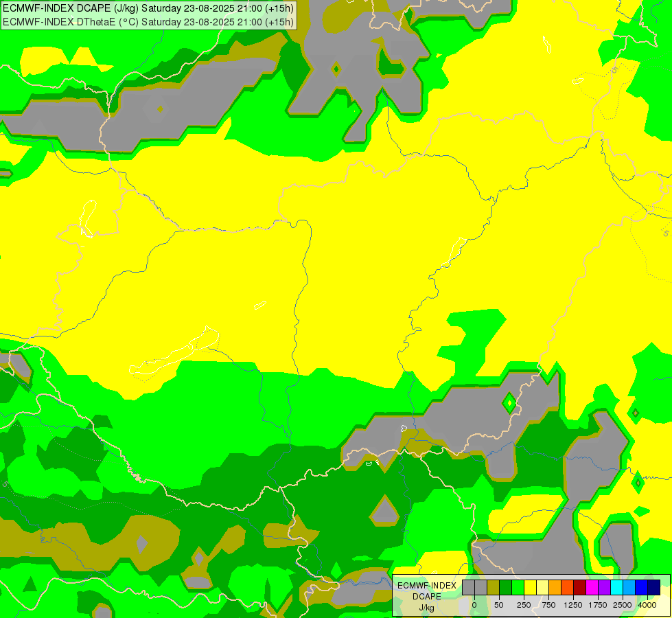Click the bright green legend swatch left of 250
Image resolution: width=672 pixels, height=618 pixels.
pyautogui.click(x=518, y=587)
